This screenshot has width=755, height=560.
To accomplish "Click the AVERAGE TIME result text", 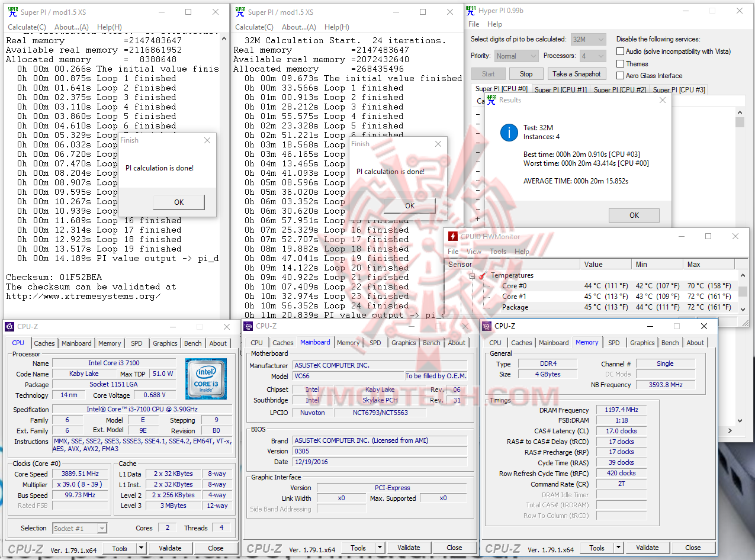I will coord(576,181).
